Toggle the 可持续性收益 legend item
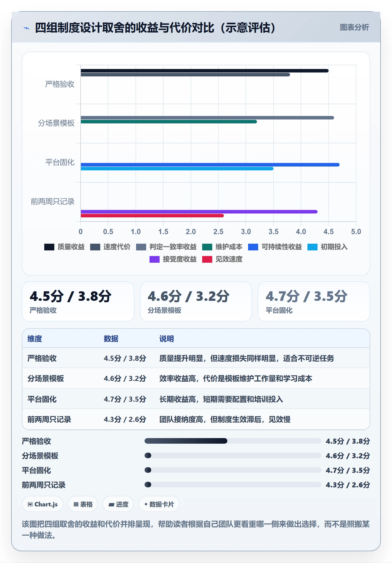 pyautogui.click(x=275, y=247)
